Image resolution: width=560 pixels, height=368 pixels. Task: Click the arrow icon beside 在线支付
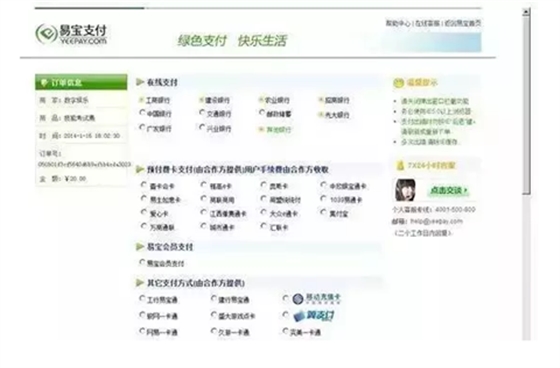tap(140, 82)
